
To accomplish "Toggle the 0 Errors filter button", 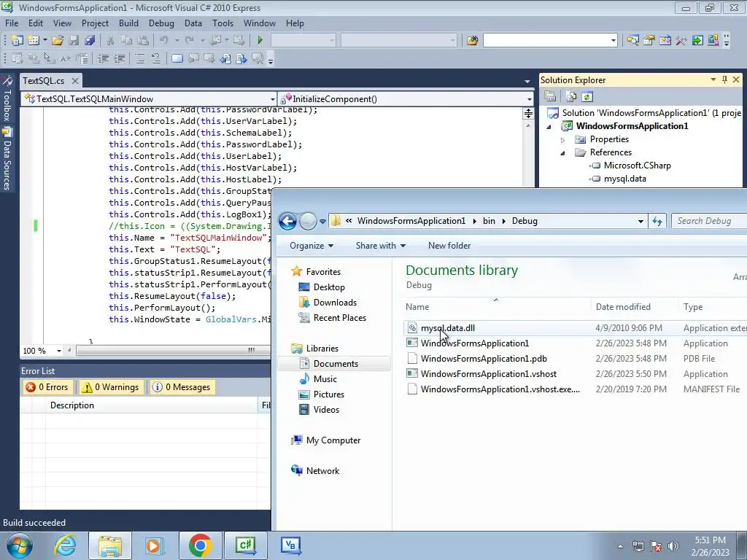I will click(47, 387).
